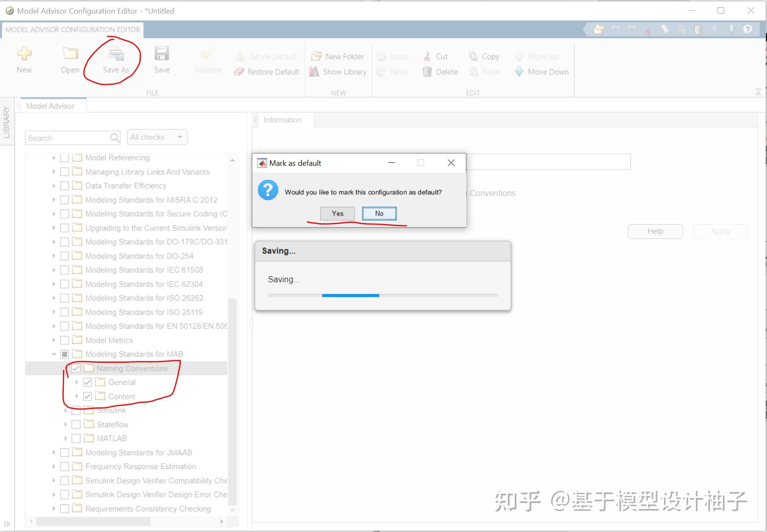This screenshot has width=767, height=532.
Task: Click Restore Default
Action: pyautogui.click(x=266, y=72)
